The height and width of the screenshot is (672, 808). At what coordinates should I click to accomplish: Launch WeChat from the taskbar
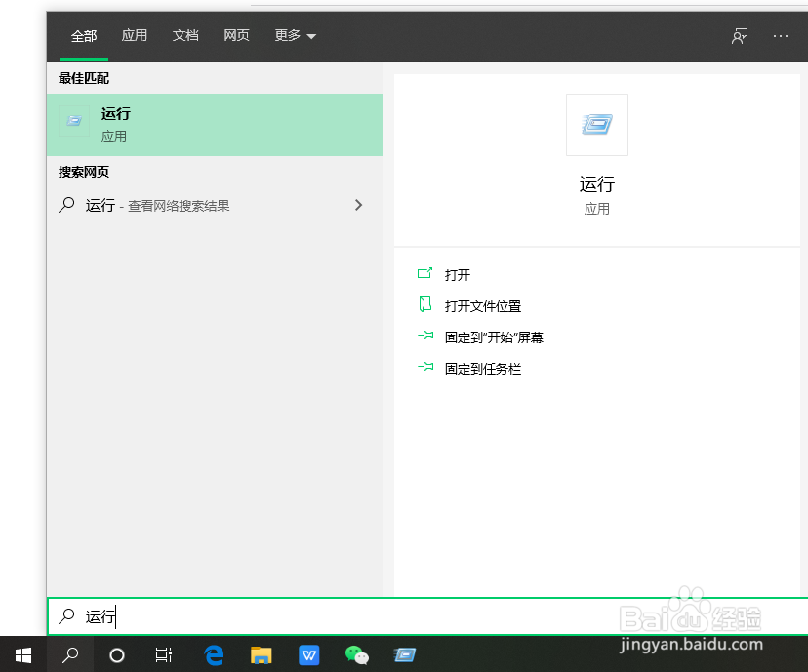[356, 654]
